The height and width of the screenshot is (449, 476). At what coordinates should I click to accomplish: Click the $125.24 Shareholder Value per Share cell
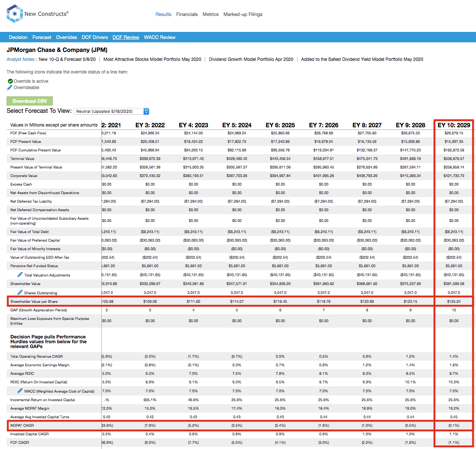point(454,302)
